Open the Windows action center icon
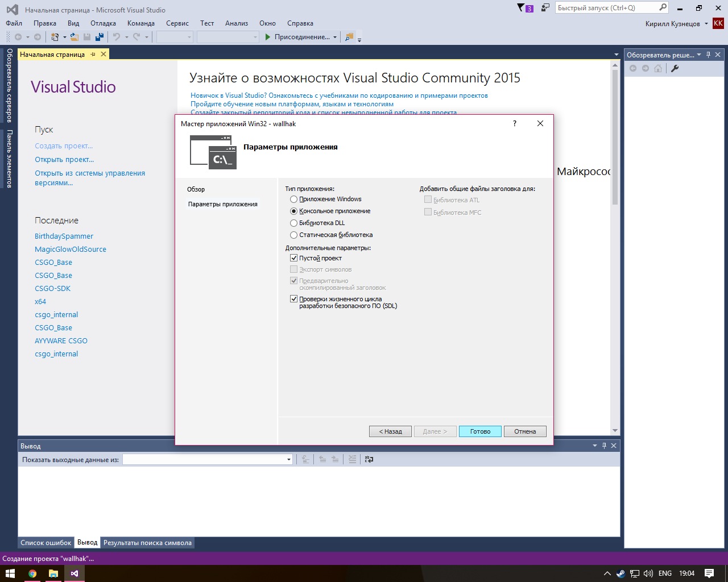The width and height of the screenshot is (728, 582). pos(709,573)
